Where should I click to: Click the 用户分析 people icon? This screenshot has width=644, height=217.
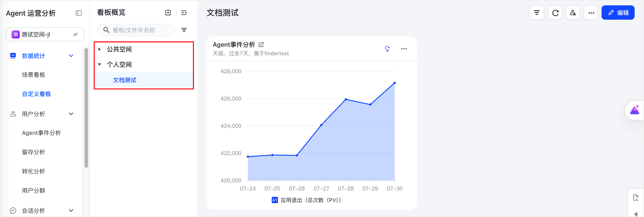tap(13, 114)
